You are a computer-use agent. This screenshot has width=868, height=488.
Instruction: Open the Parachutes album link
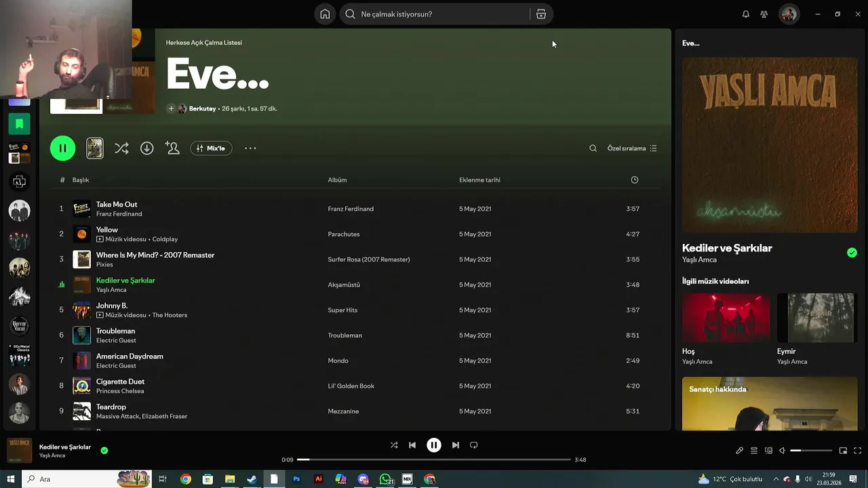pos(344,234)
